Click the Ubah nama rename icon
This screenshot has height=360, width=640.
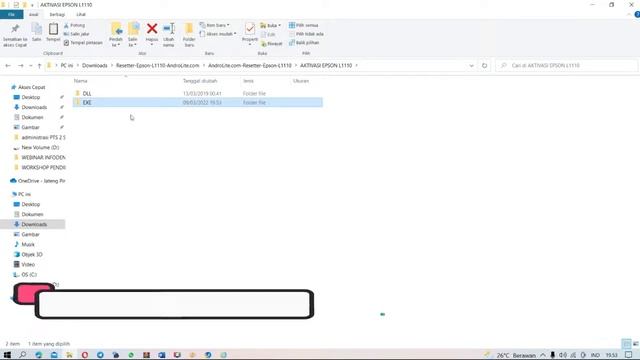pos(169,29)
